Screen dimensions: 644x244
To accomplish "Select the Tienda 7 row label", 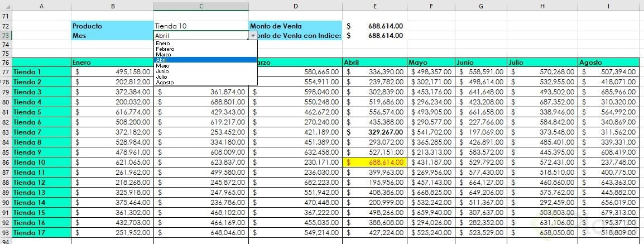I will coord(41,132).
